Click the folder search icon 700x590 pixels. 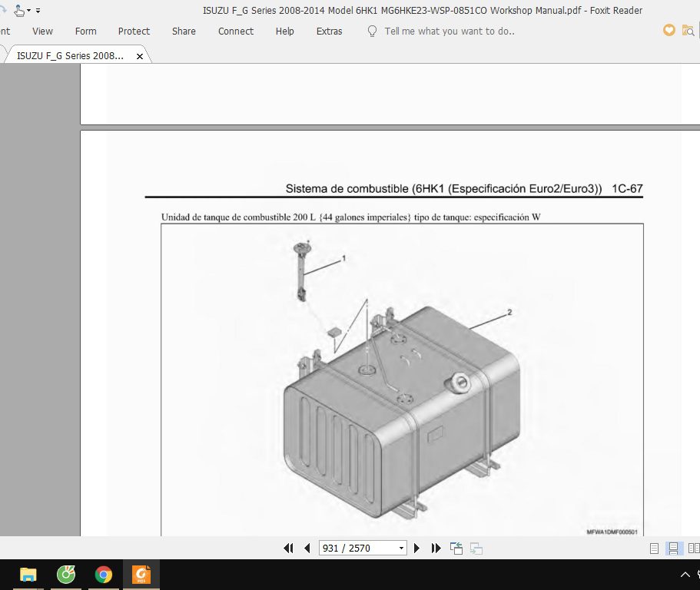[688, 31]
